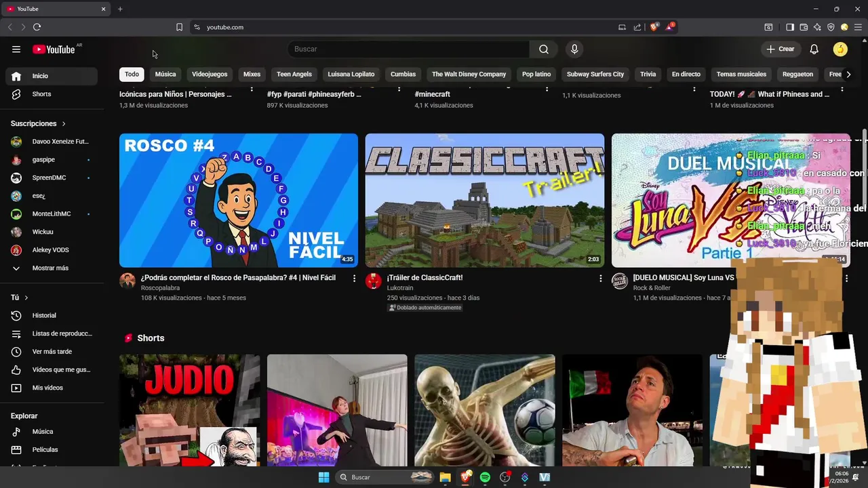The image size is (868, 488).
Task: Open the Brave Wallet icon
Action: coord(804,27)
